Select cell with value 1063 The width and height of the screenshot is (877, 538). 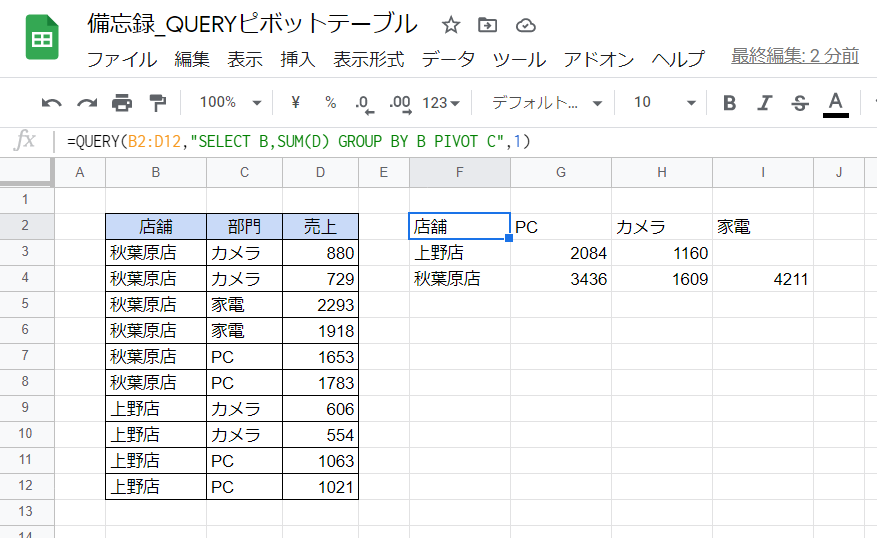320,461
